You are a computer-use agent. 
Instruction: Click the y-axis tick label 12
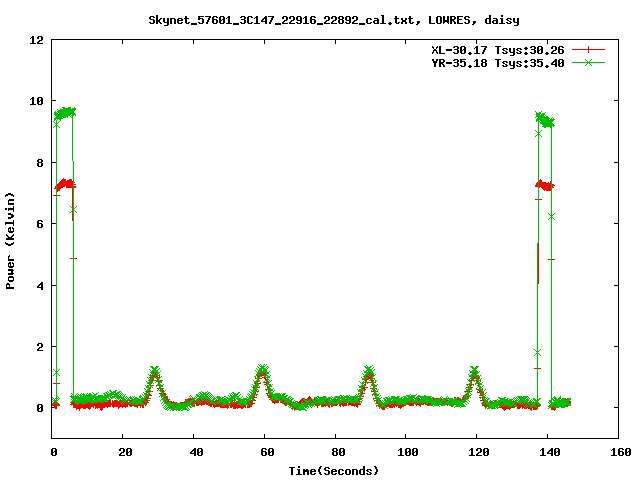coord(36,40)
